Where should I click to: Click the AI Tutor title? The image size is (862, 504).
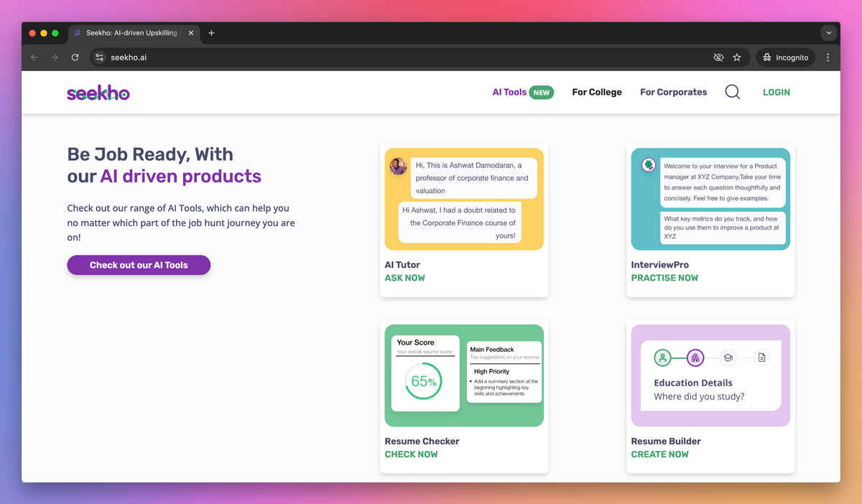pos(402,265)
